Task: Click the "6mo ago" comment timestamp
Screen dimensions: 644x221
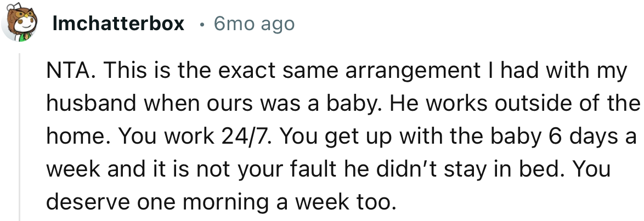Action: (x=254, y=24)
